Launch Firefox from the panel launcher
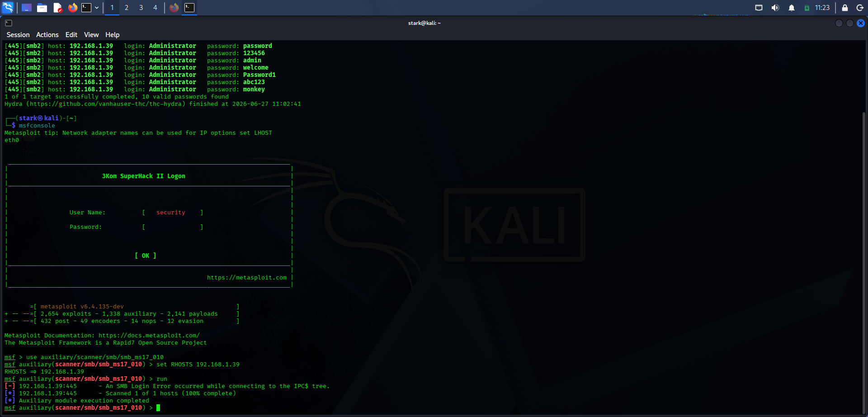This screenshot has width=868, height=417. coord(72,8)
